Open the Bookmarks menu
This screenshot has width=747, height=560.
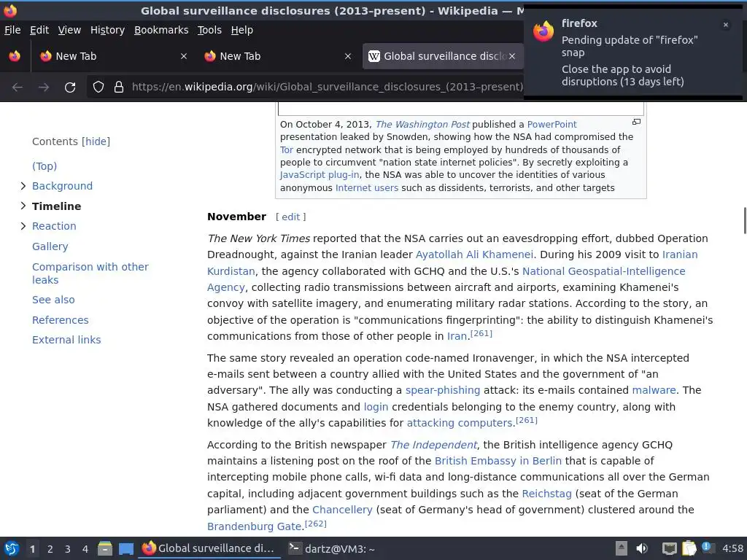(161, 30)
